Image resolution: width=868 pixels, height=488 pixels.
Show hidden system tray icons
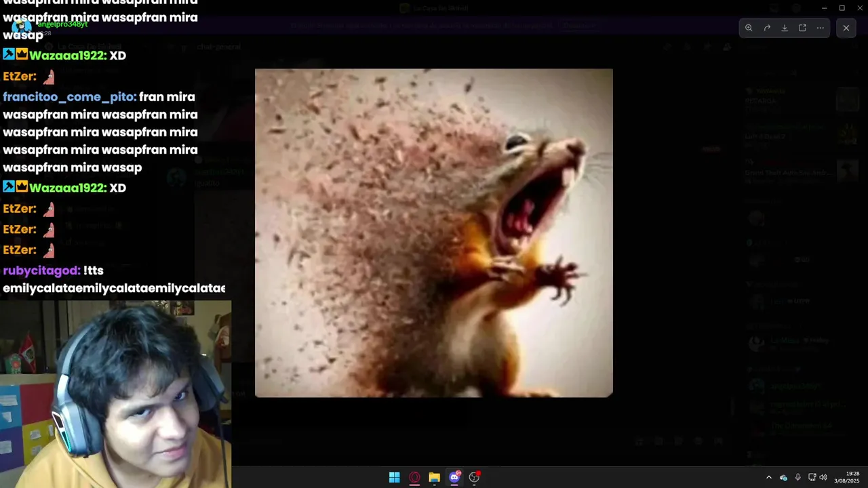coord(768,477)
